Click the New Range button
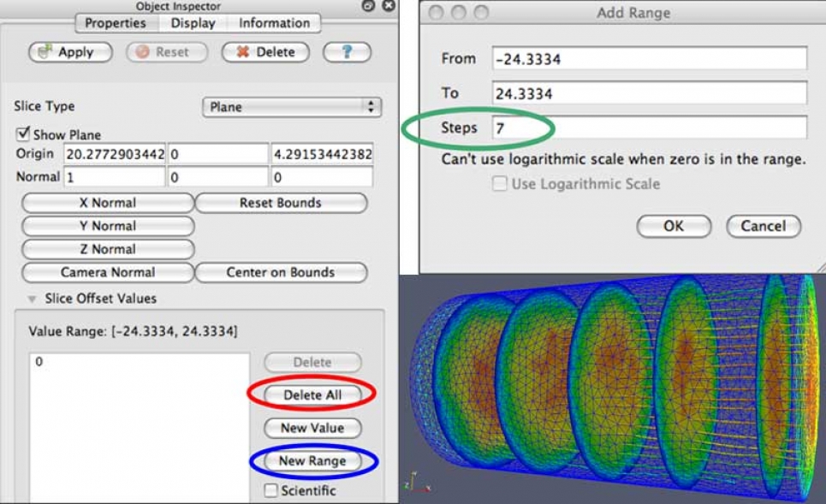Viewport: 826px width, 504px height. [312, 461]
